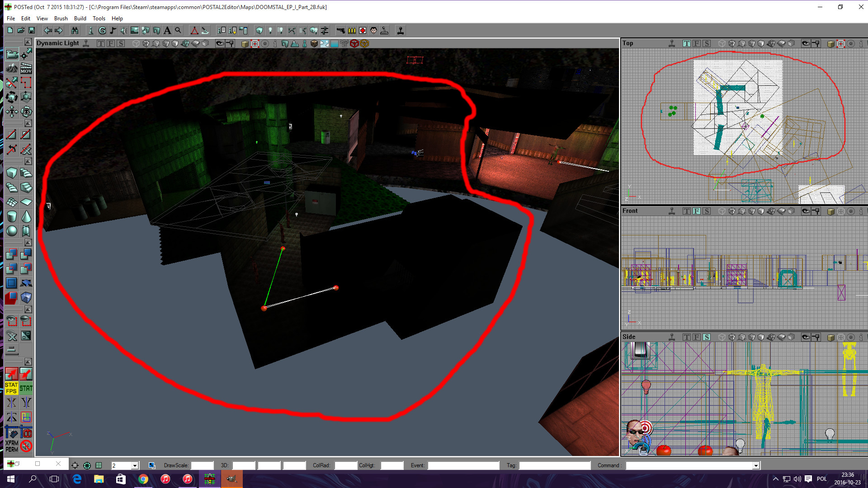Image resolution: width=868 pixels, height=488 pixels.
Task: Open the File menu
Action: (11, 19)
